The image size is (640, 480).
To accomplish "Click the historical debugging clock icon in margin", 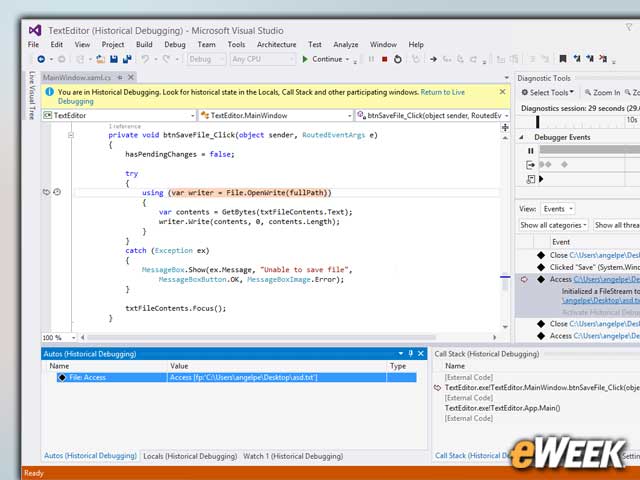I will coord(57,192).
